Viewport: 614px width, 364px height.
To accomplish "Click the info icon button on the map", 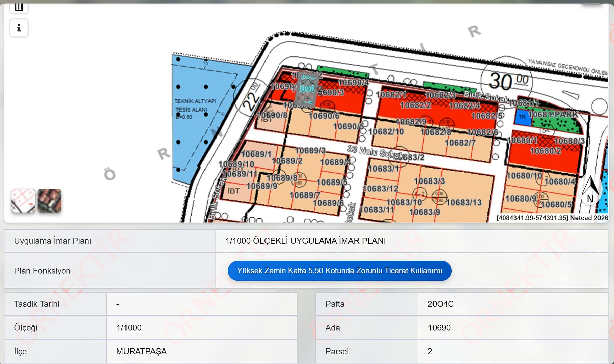I will (19, 28).
